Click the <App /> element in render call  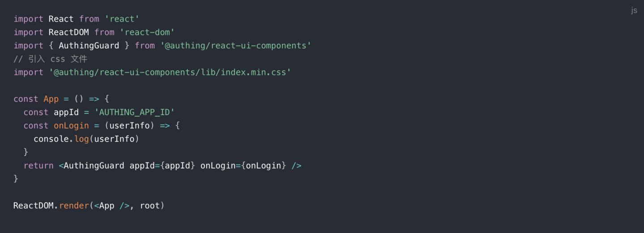point(112,206)
